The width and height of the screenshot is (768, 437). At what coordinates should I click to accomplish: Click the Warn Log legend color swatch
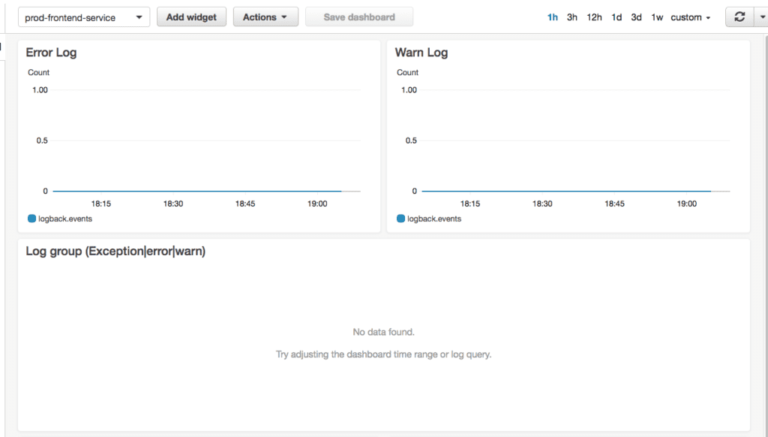point(401,219)
